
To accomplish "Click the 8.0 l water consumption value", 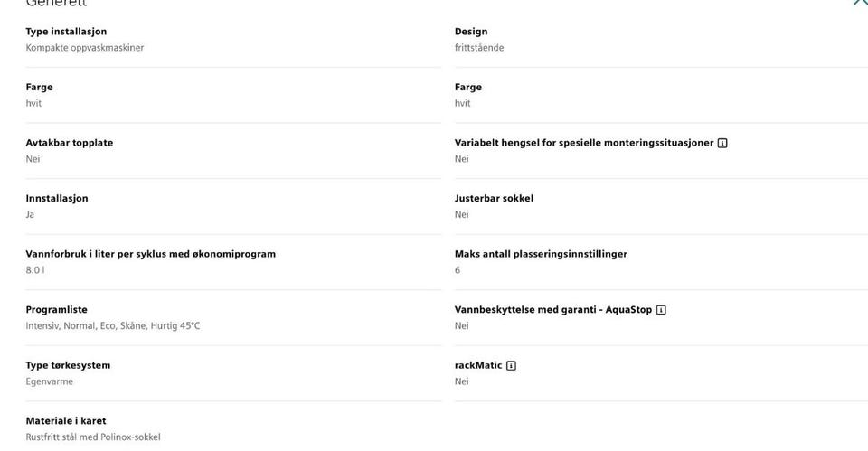I will coord(34,270).
